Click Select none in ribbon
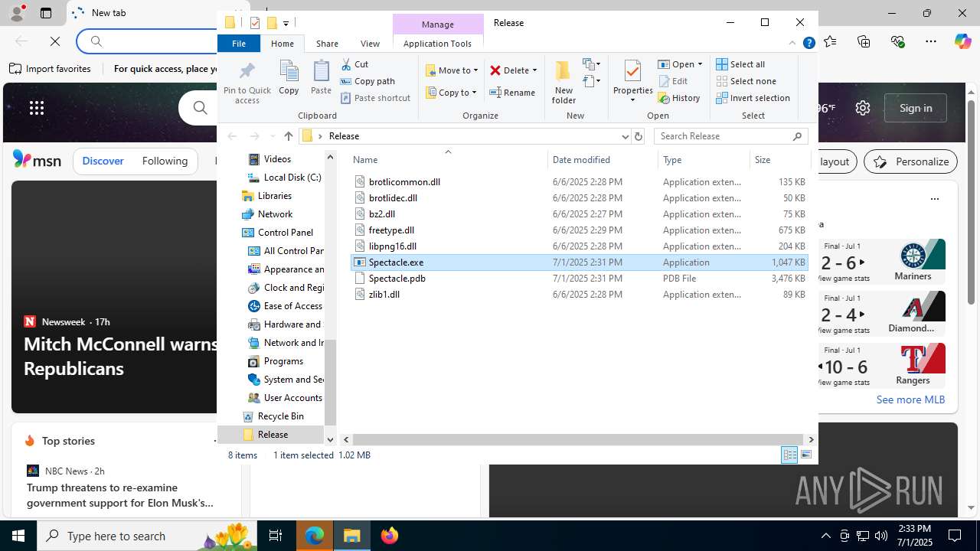This screenshot has height=551, width=980. (746, 81)
